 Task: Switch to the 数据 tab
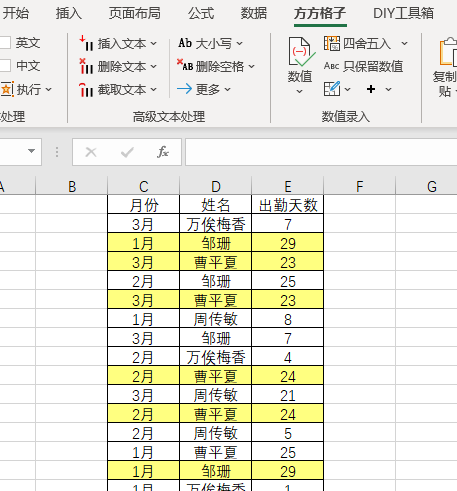pyautogui.click(x=254, y=14)
